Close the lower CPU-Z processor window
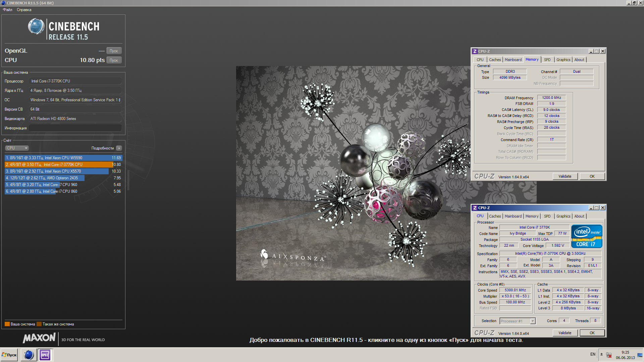 point(603,208)
